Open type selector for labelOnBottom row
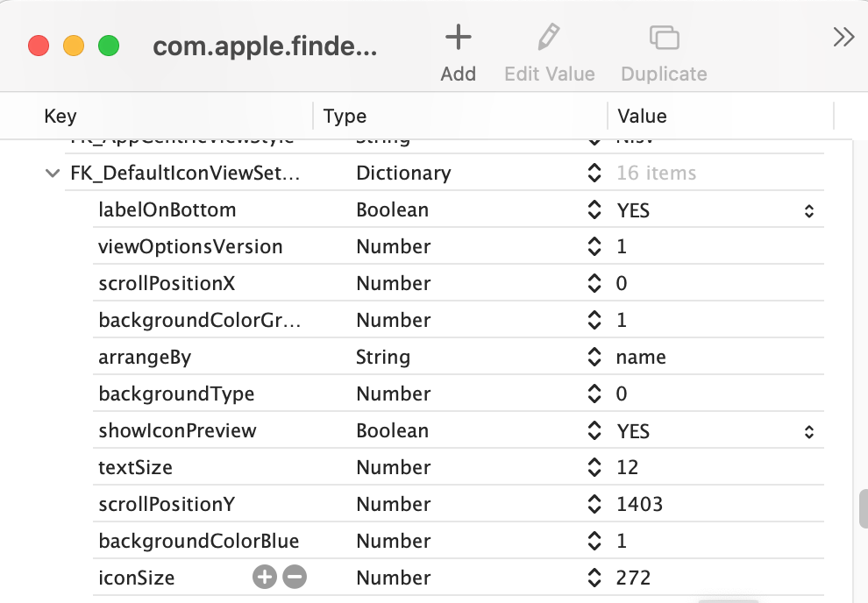This screenshot has width=868, height=603. [594, 210]
